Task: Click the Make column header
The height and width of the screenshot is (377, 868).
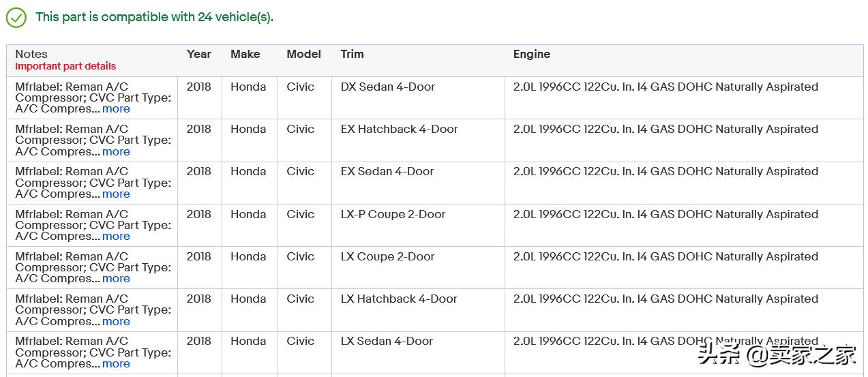Action: 245,54
